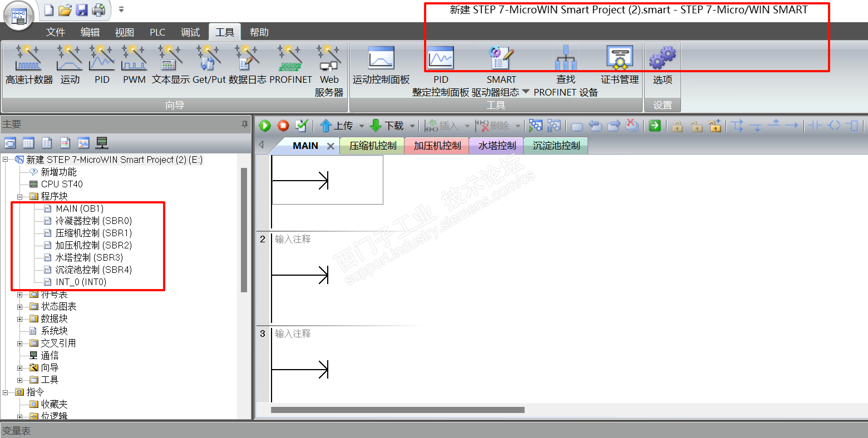The height and width of the screenshot is (438, 868).
Task: Switch to the 编辑 ribbon tab
Action: coord(90,32)
